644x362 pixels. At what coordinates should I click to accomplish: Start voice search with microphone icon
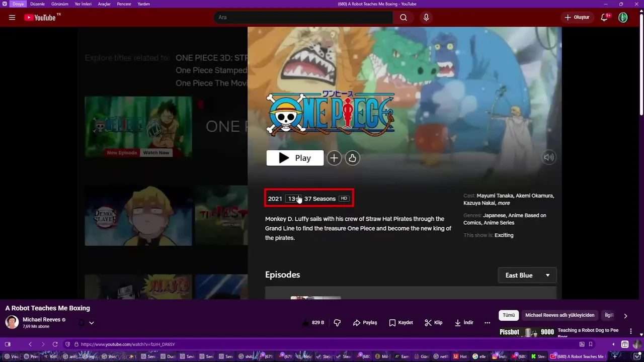pos(426,18)
